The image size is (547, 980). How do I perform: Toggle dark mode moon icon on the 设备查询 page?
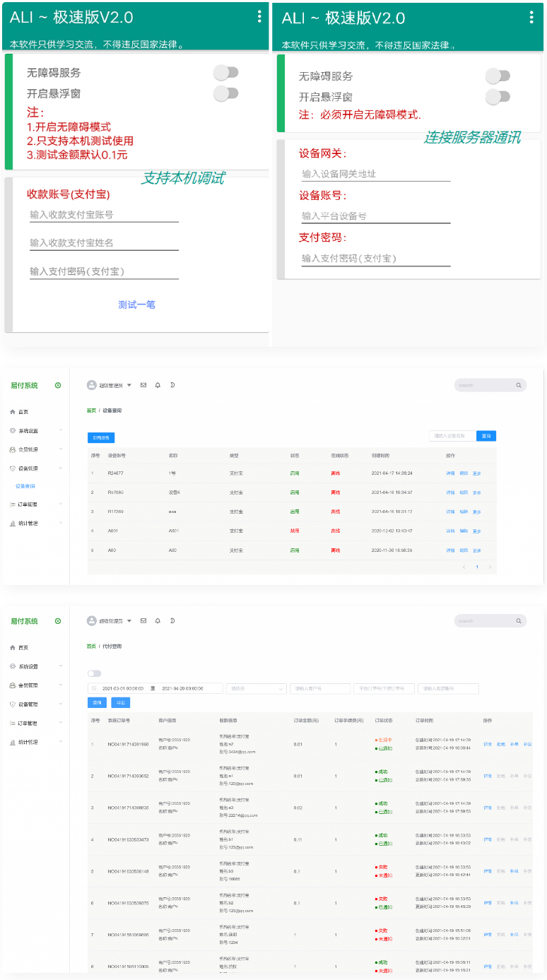172,385
